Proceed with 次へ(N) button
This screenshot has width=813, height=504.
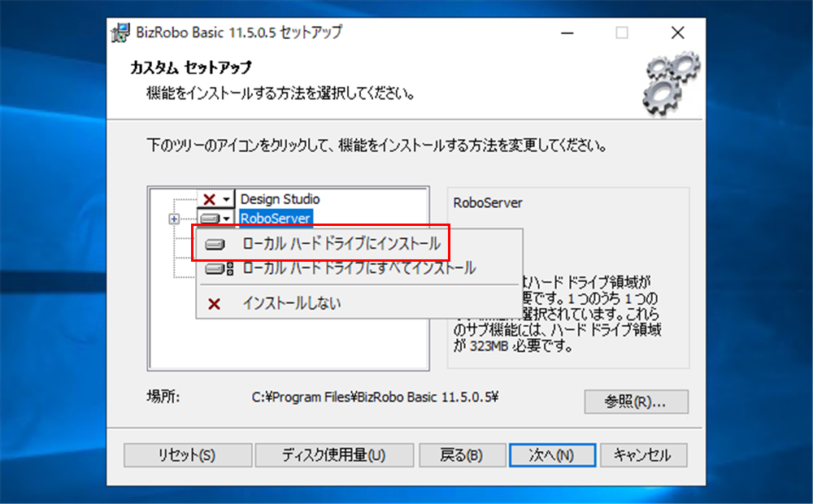coord(552,454)
